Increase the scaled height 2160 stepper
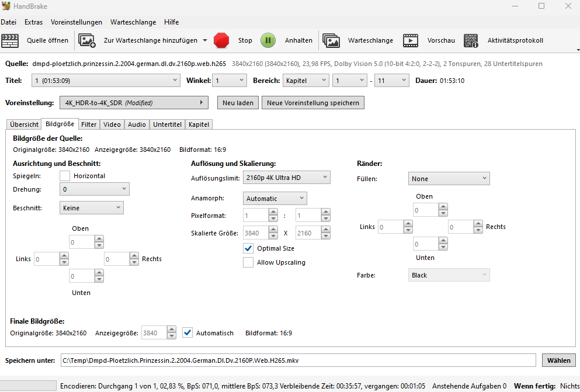Viewport: 580px width, 392px height. click(326, 230)
